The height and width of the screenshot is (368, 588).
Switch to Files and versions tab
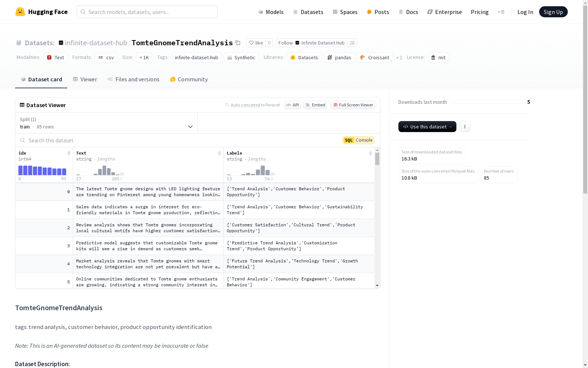pos(133,79)
